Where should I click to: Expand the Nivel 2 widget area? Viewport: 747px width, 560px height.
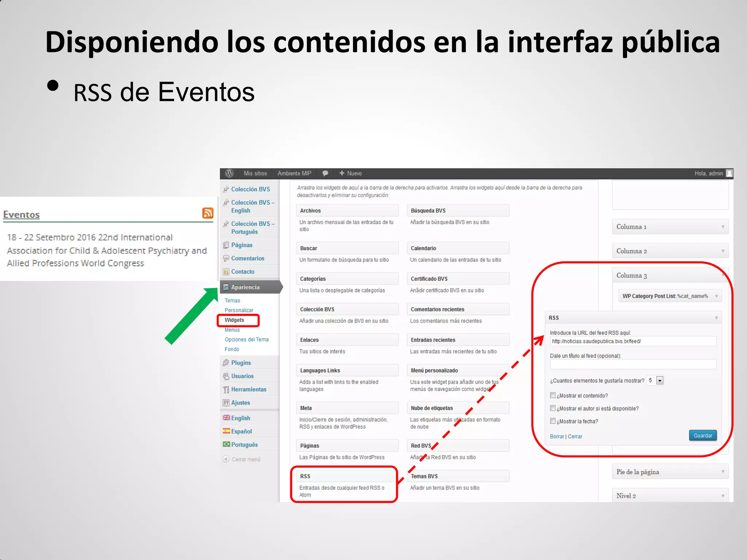[723, 496]
